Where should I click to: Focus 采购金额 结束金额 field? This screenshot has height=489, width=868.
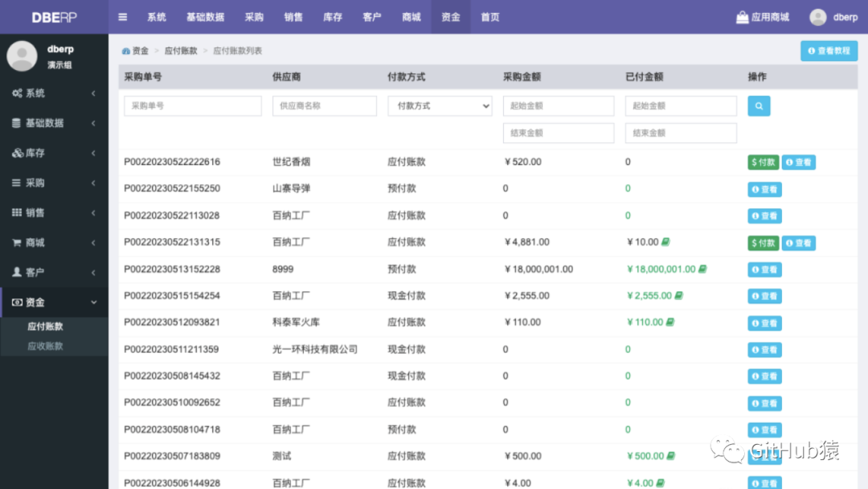coord(559,133)
